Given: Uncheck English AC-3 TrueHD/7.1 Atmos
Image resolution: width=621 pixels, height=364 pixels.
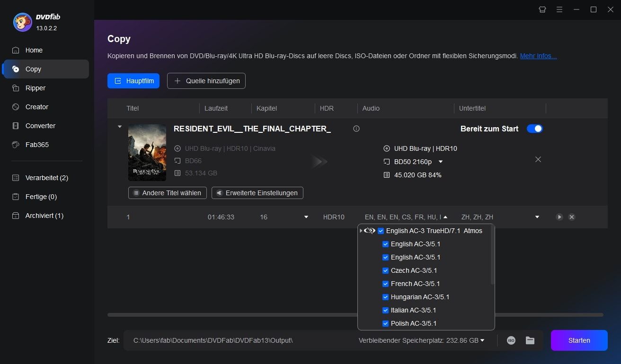Looking at the screenshot, I should pos(381,231).
